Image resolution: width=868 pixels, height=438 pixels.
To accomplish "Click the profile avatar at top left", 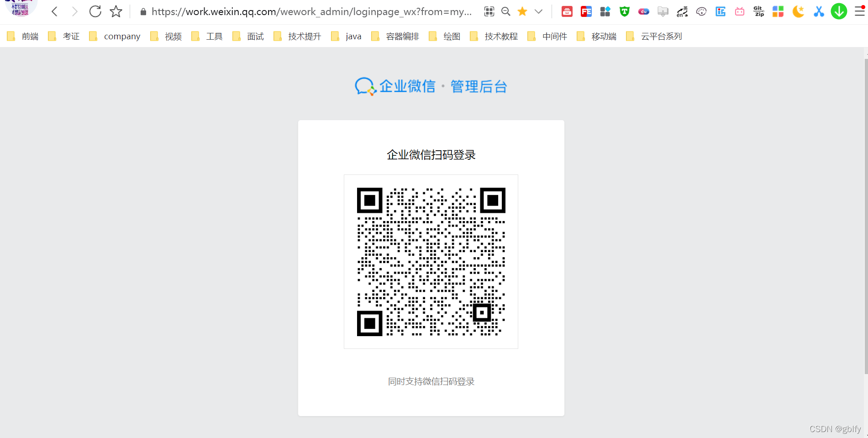I will pyautogui.click(x=20, y=8).
